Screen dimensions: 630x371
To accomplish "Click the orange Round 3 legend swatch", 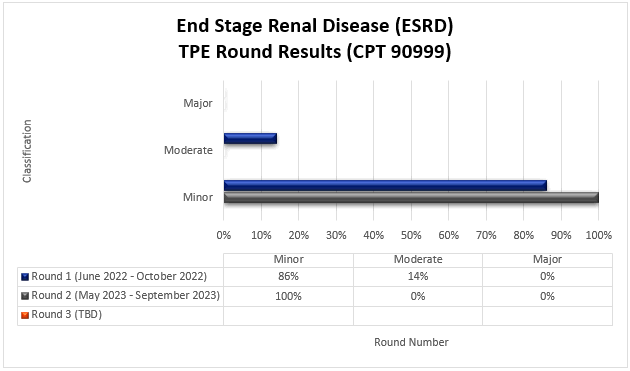I will [x=25, y=315].
